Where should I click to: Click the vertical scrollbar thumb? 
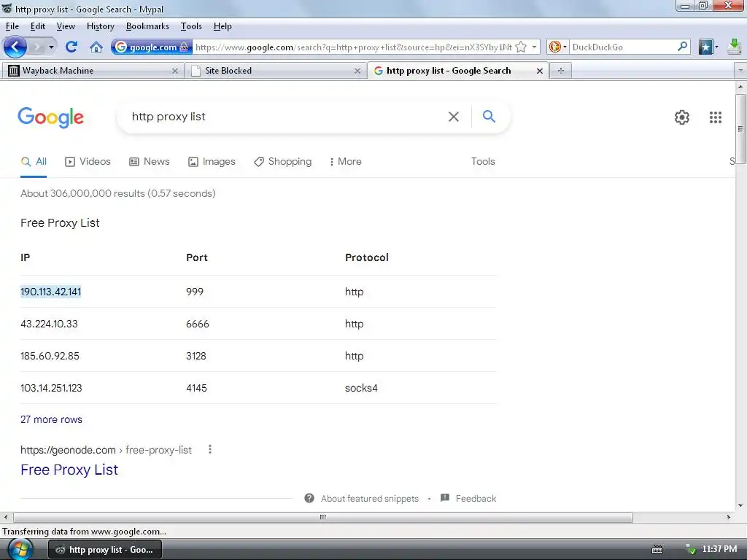[x=740, y=128]
